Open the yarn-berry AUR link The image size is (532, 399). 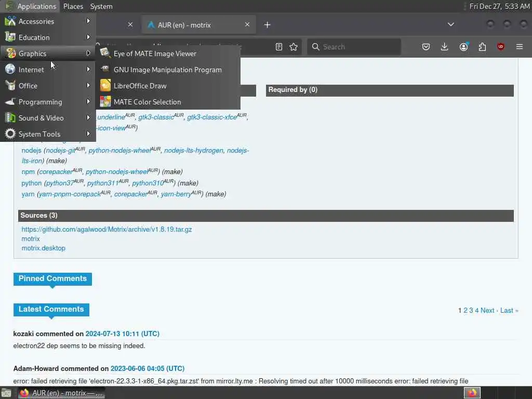[x=176, y=194]
